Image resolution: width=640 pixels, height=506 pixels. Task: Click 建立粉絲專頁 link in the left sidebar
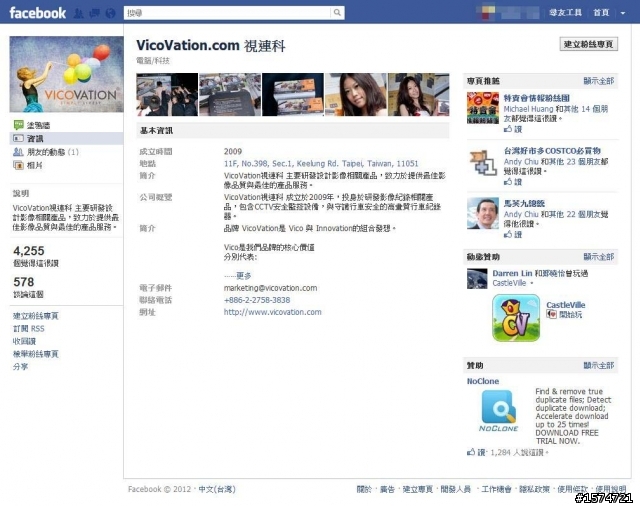(36, 316)
